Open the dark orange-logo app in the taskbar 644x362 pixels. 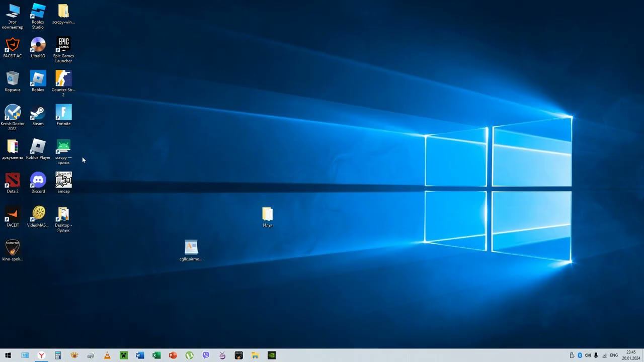pos(238,355)
